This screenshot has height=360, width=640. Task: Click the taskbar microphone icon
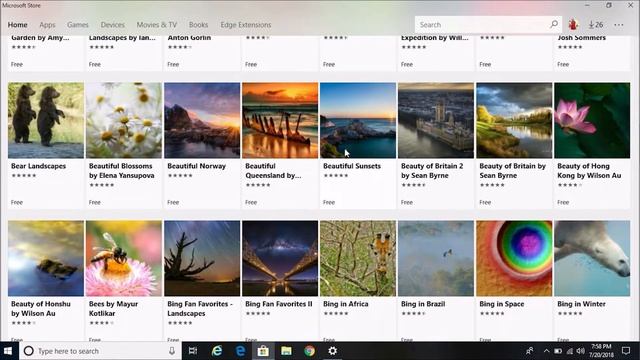point(172,351)
